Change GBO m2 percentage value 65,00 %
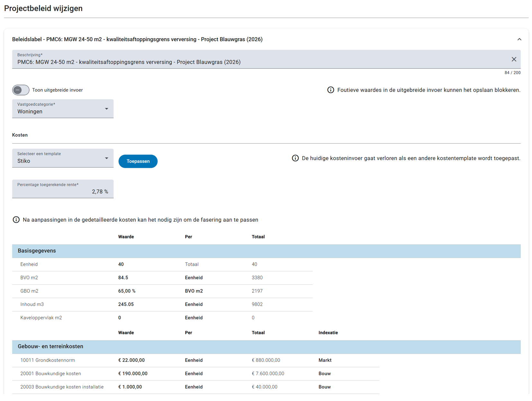Screen dimensions: 532x401 pos(127,291)
